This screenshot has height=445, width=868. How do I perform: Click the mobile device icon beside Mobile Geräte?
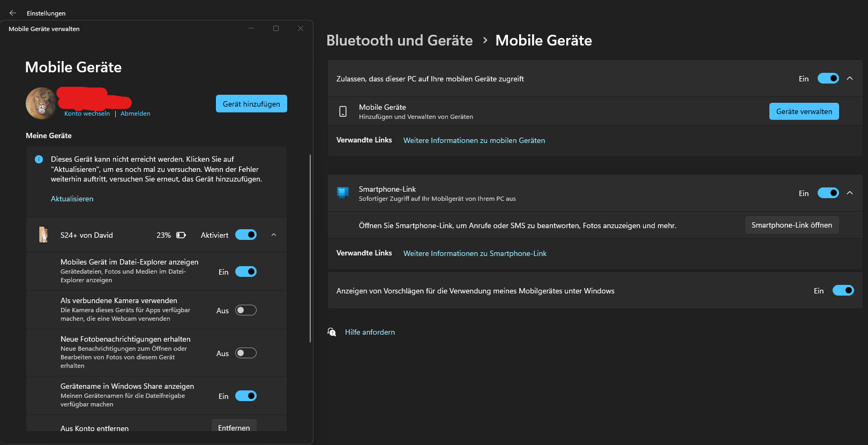pyautogui.click(x=343, y=111)
